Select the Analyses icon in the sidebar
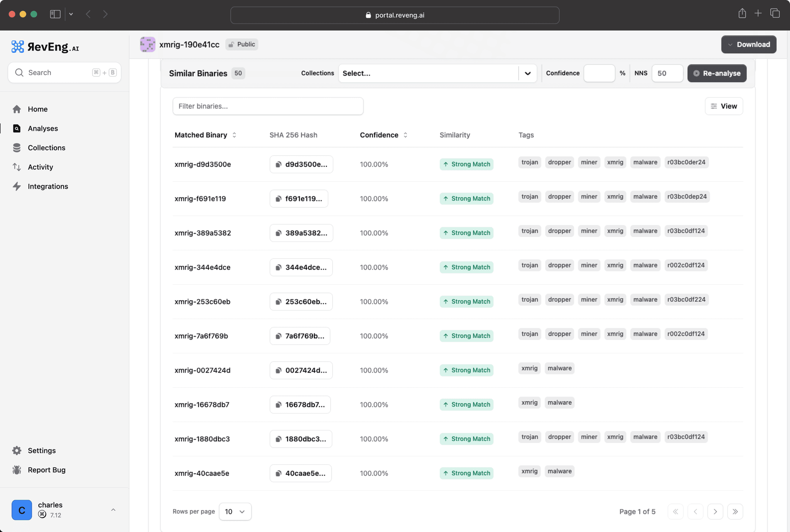 [17, 128]
